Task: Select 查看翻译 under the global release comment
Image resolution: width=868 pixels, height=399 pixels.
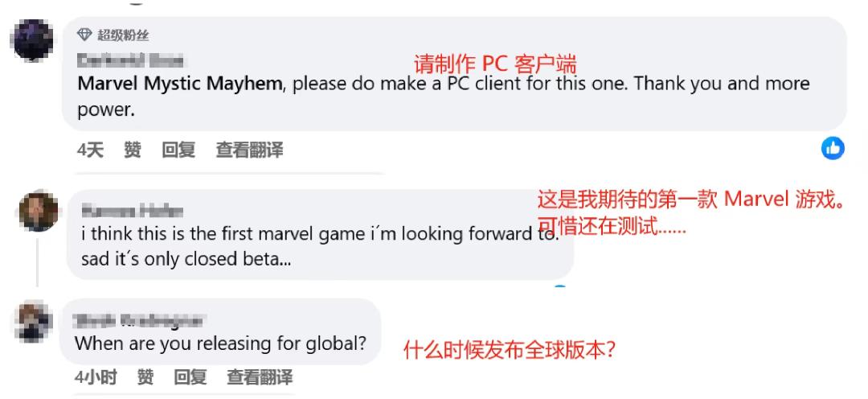Action: click(x=260, y=377)
